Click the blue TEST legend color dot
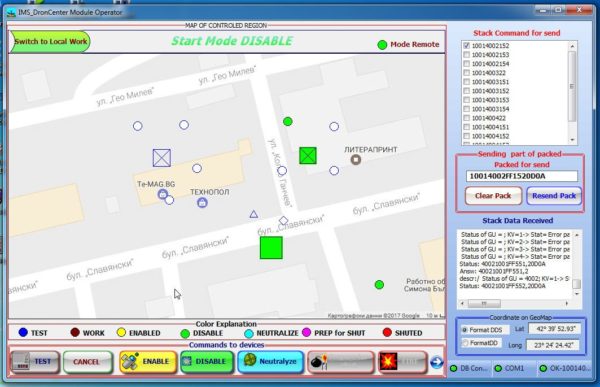The image size is (600, 387). tap(23, 332)
